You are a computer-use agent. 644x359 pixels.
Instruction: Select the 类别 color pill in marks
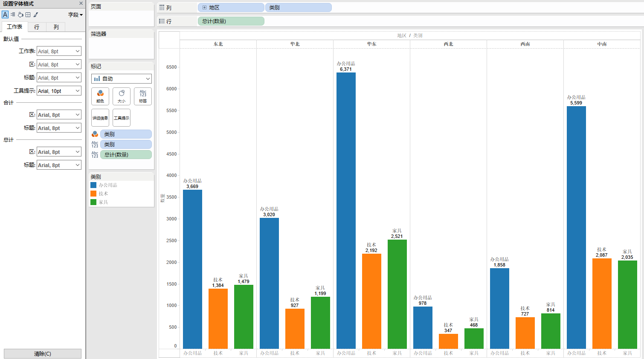point(126,134)
